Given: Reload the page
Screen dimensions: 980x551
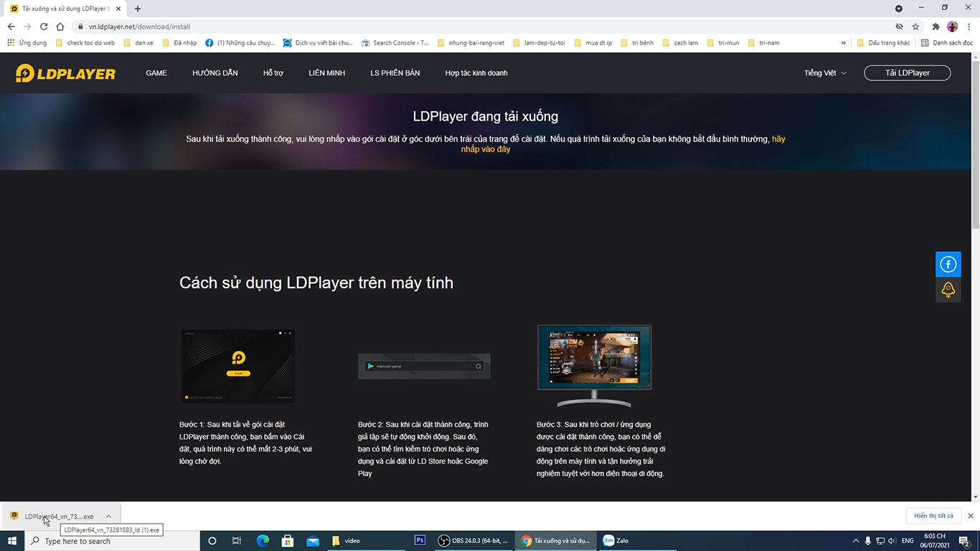Looking at the screenshot, I should click(44, 27).
